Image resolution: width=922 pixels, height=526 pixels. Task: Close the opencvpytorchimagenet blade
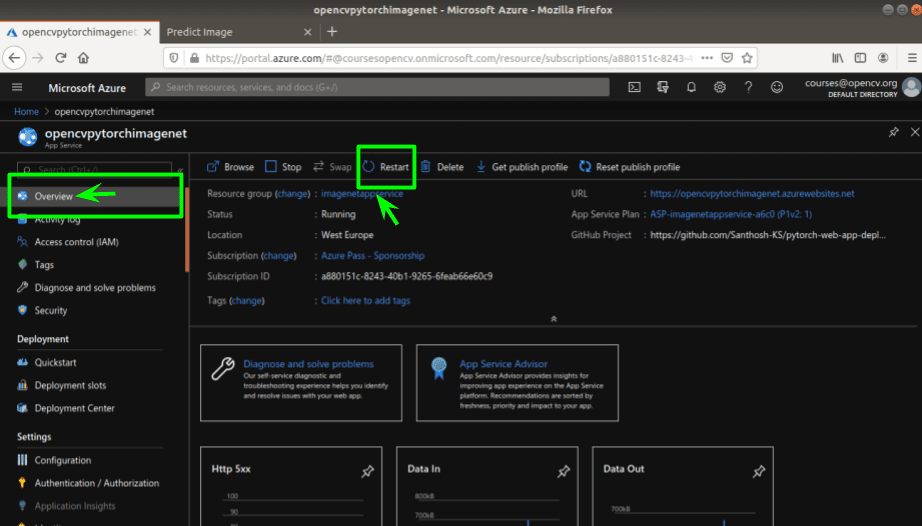914,132
